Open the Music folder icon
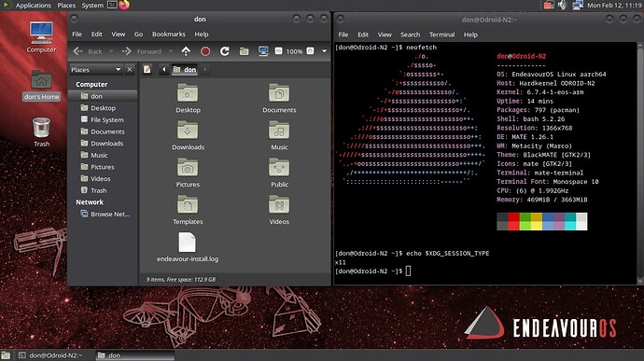The image size is (644, 361). tap(279, 135)
